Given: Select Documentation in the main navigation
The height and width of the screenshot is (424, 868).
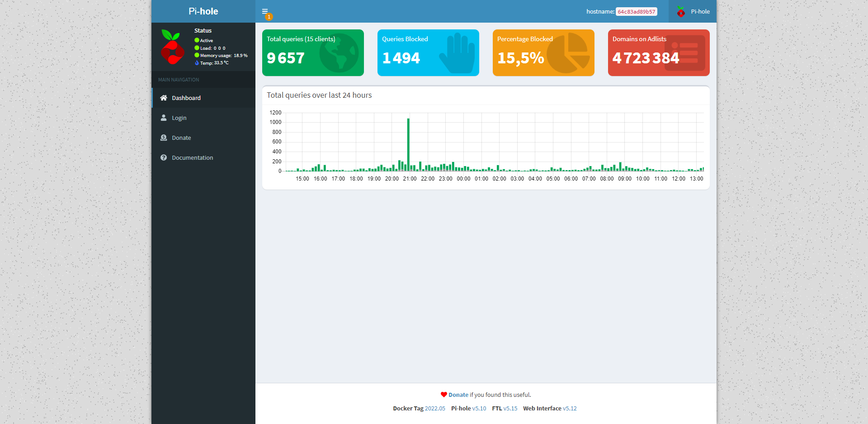Looking at the screenshot, I should pyautogui.click(x=192, y=158).
